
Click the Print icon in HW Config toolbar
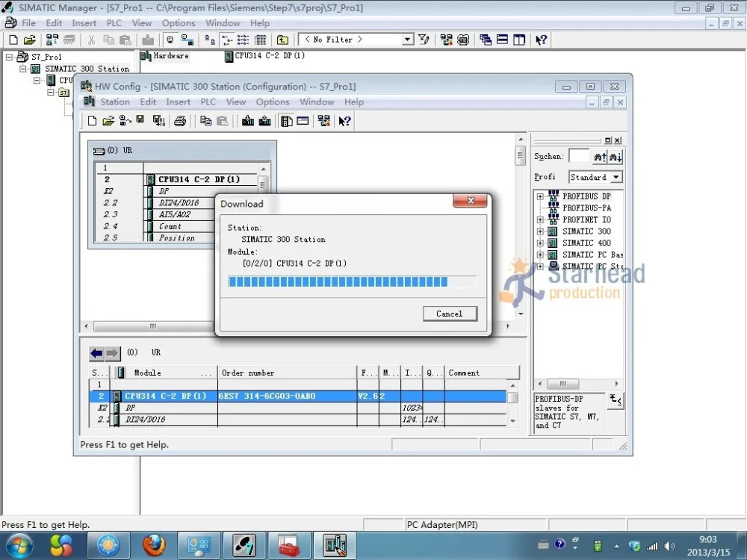[180, 121]
